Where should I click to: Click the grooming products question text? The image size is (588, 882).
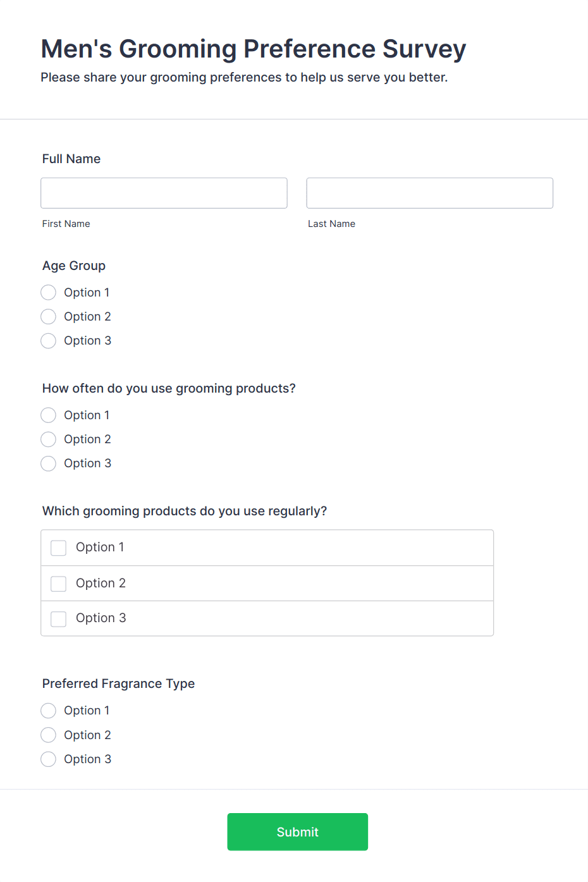click(185, 511)
